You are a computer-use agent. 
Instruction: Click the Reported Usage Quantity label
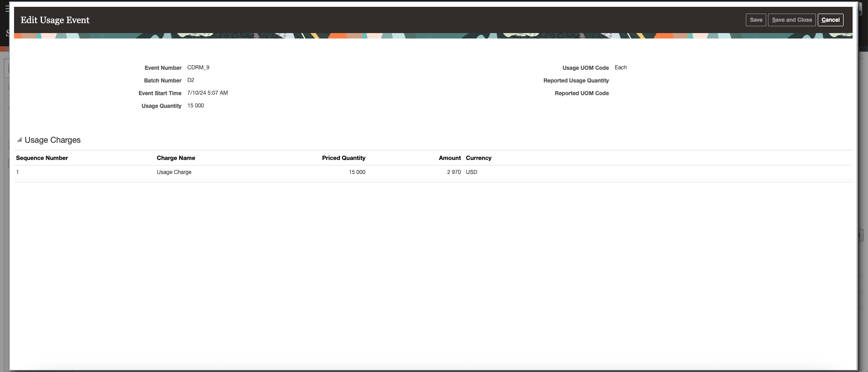(x=576, y=81)
